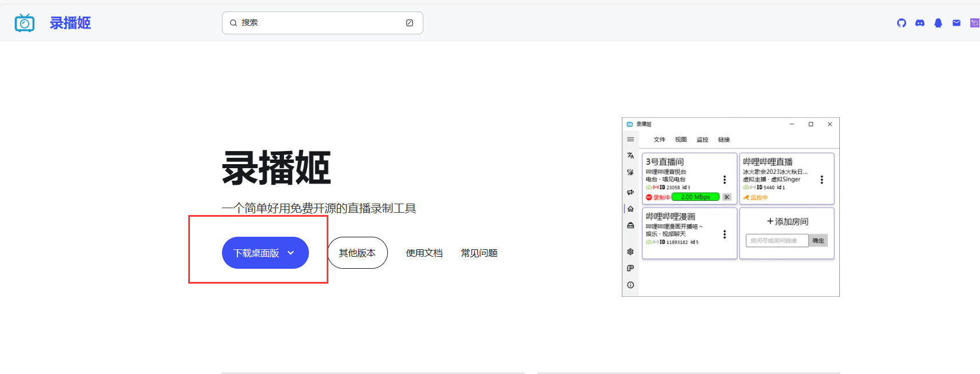This screenshot has height=374, width=980.
Task: Click the 其他版本 button
Action: pos(358,253)
